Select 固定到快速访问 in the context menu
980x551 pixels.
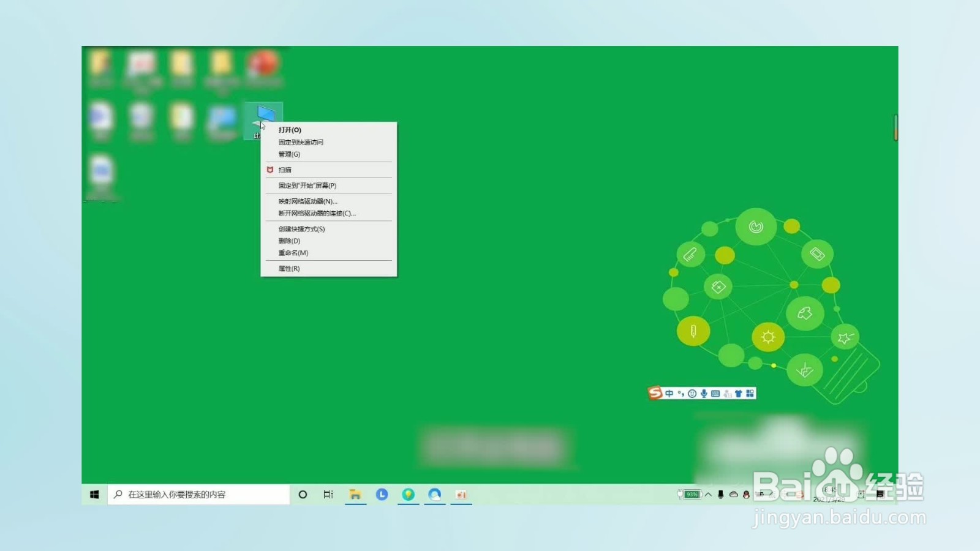coord(328,142)
